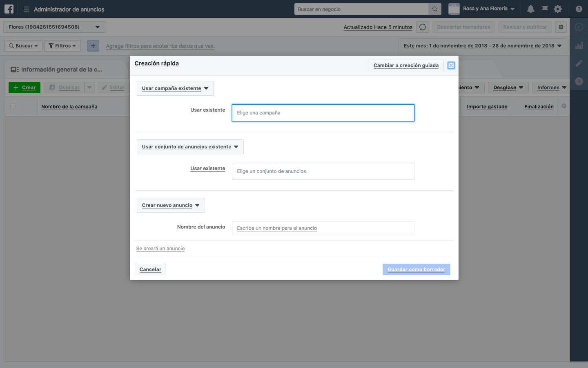Click Revisar y publicar
This screenshot has width=588, height=368.
525,27
